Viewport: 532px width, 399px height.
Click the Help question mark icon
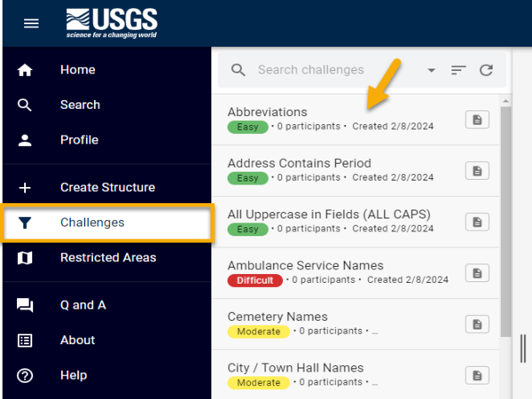[25, 376]
